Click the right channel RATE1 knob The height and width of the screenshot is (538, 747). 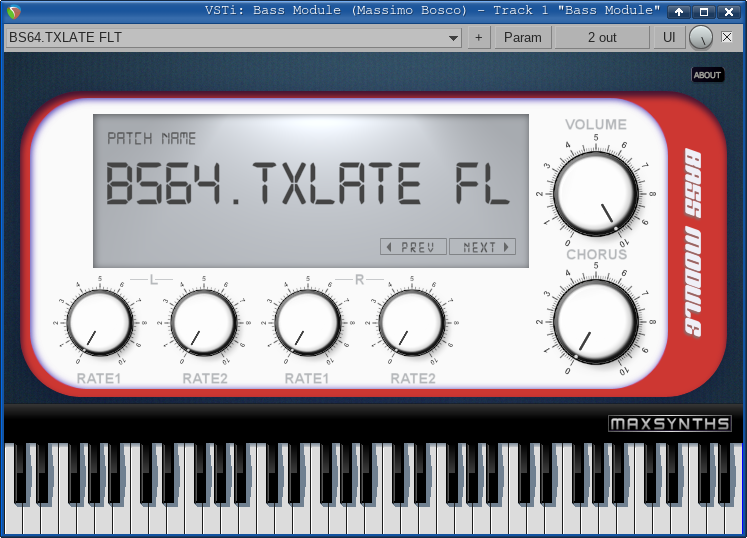(308, 323)
